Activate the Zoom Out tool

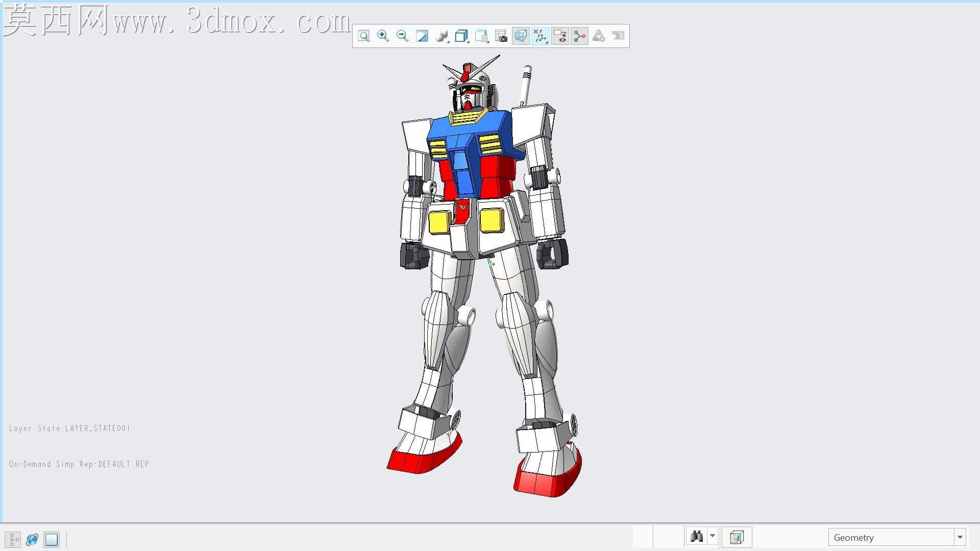click(403, 36)
